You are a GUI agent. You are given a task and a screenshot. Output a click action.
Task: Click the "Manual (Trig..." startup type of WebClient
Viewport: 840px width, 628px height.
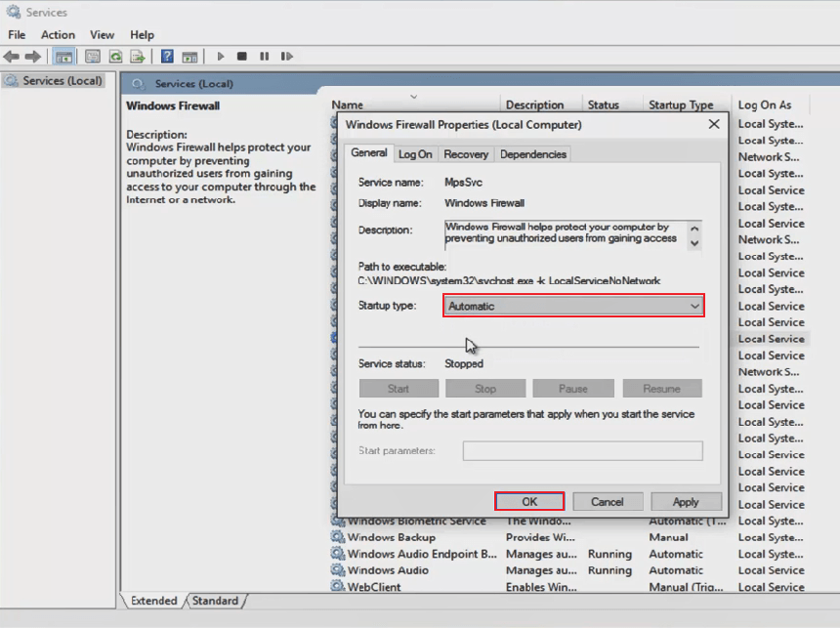click(686, 587)
